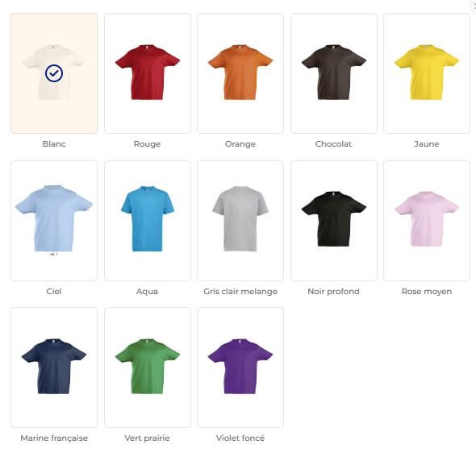The image size is (476, 461).
Task: Click the Marine française label
Action: [54, 438]
